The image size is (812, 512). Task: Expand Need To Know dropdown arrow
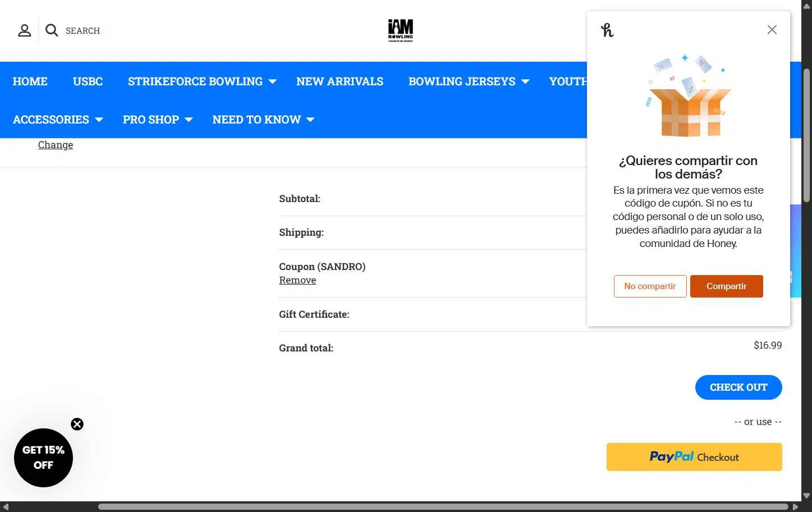tap(310, 120)
